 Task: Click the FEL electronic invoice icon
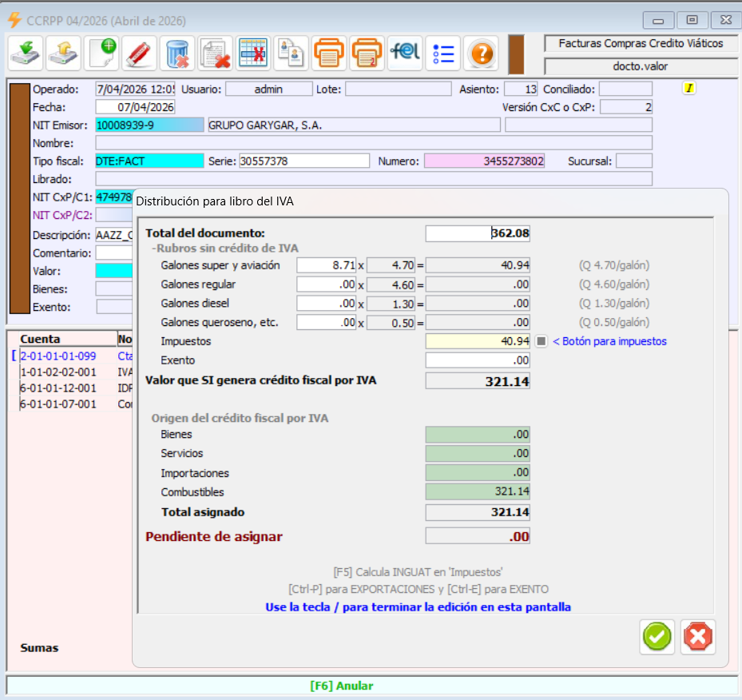[x=405, y=54]
